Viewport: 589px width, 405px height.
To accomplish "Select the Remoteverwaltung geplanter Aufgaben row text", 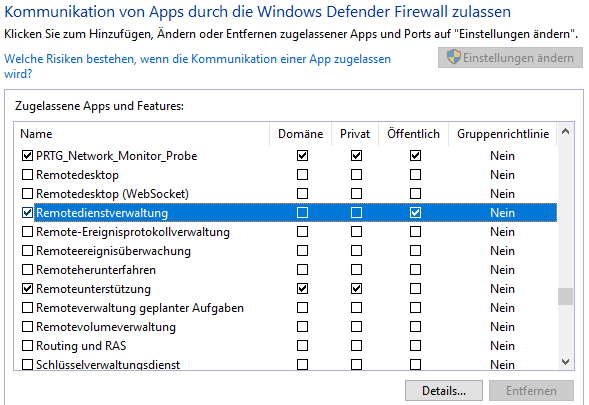I will [140, 308].
